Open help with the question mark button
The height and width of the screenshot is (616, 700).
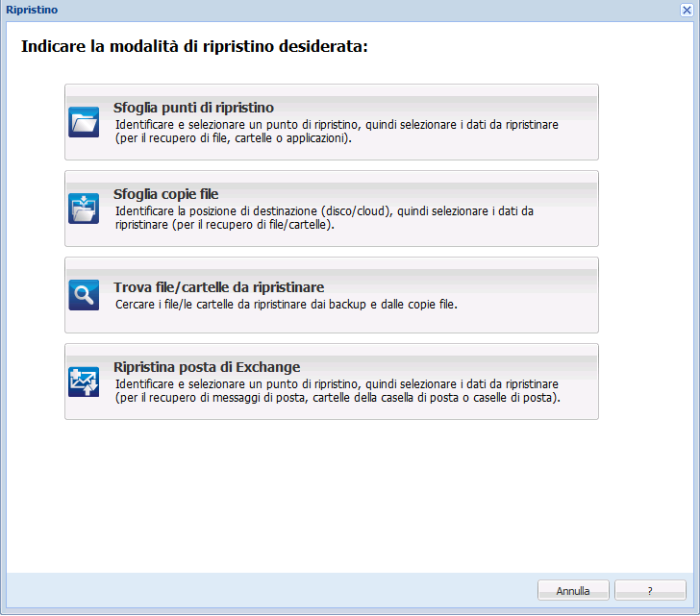650,590
